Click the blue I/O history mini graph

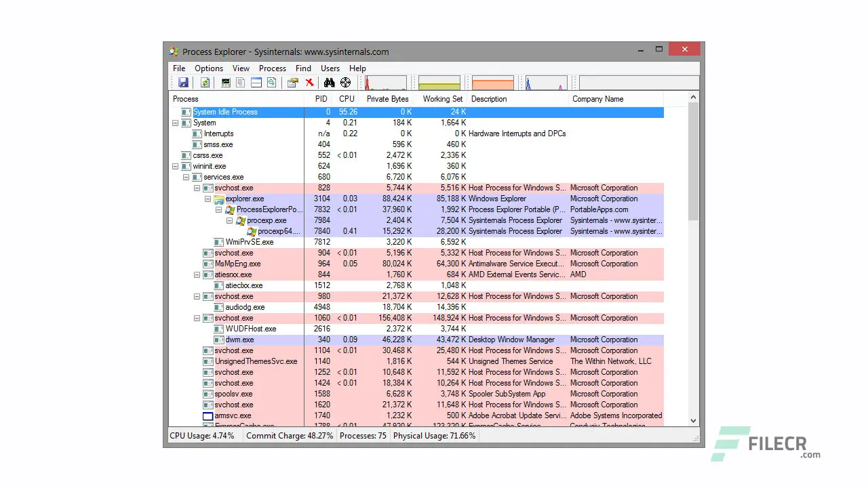click(547, 83)
